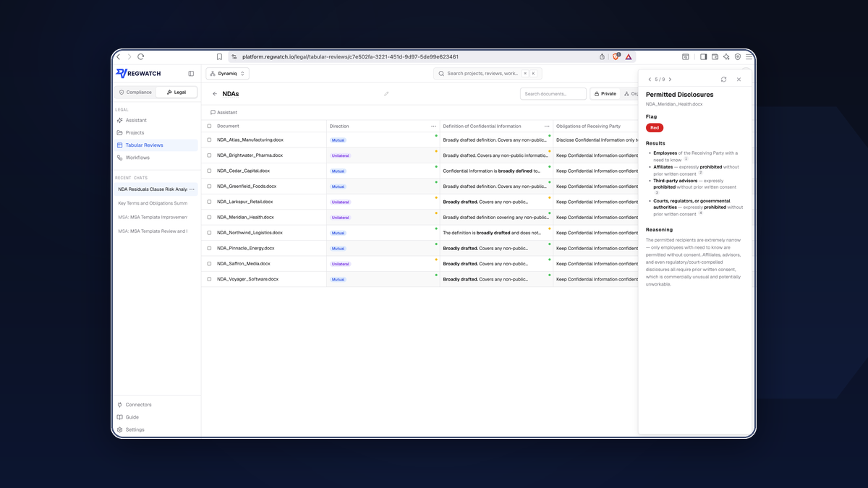Select the Private visibility button

(x=605, y=94)
